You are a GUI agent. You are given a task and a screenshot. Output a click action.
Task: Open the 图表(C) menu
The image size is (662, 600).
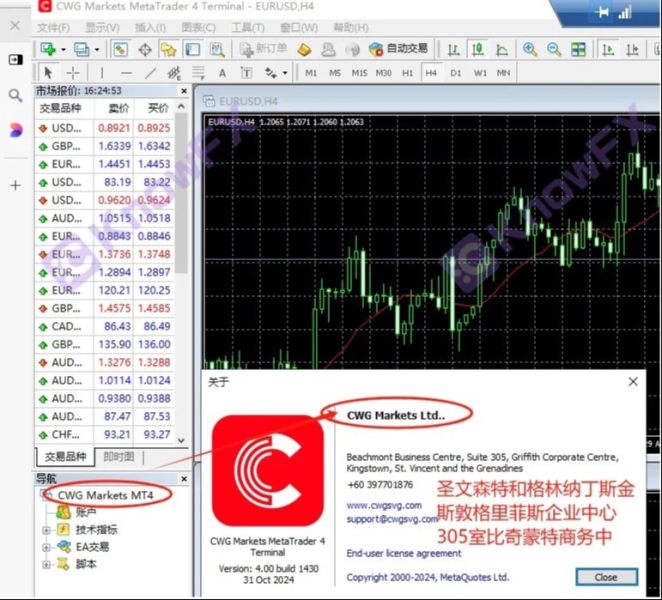click(198, 28)
